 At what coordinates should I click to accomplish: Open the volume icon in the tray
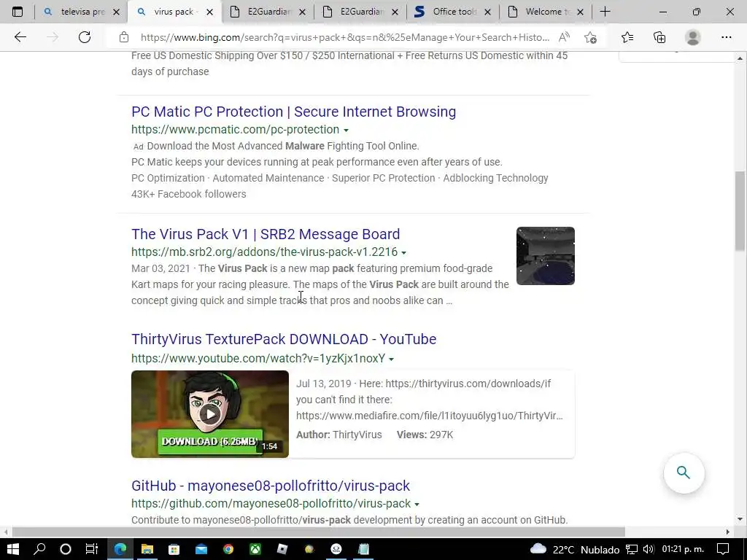[648, 550]
